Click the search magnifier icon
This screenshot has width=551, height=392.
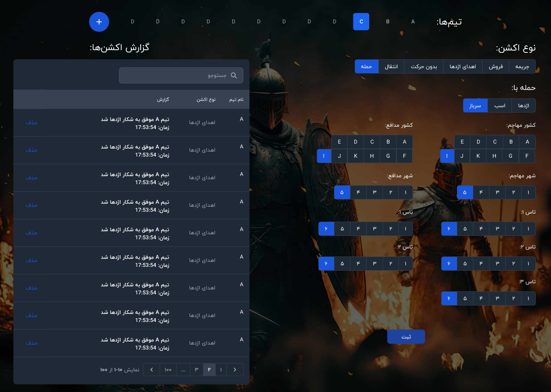[234, 75]
